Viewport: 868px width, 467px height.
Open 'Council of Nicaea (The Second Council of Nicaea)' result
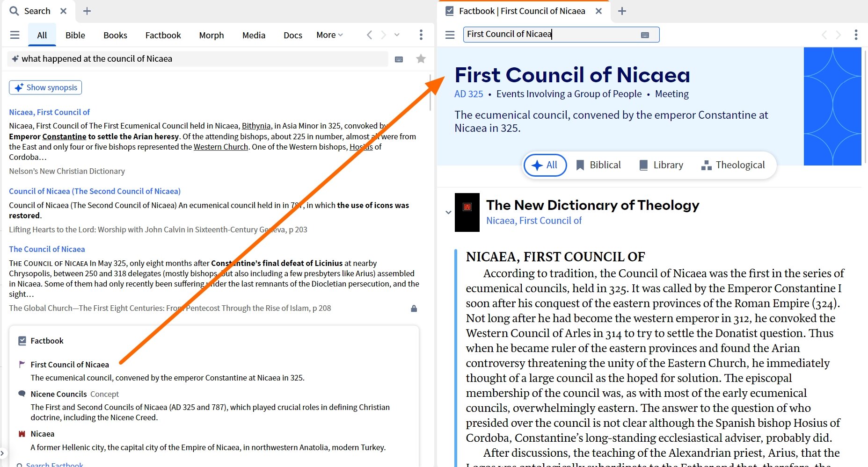(95, 191)
